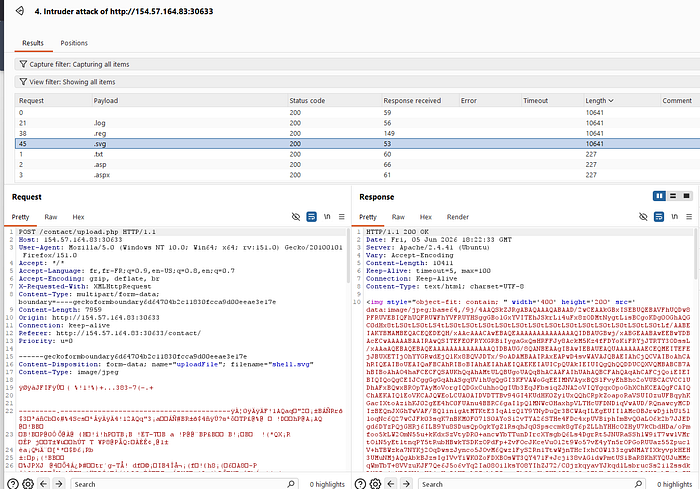
Task: Switch to the Results tab
Action: pos(33,43)
